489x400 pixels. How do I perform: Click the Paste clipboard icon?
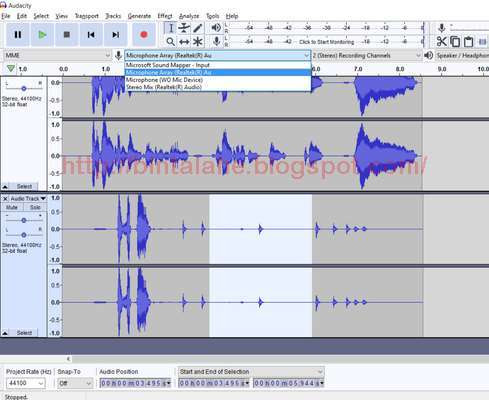[x=468, y=42]
